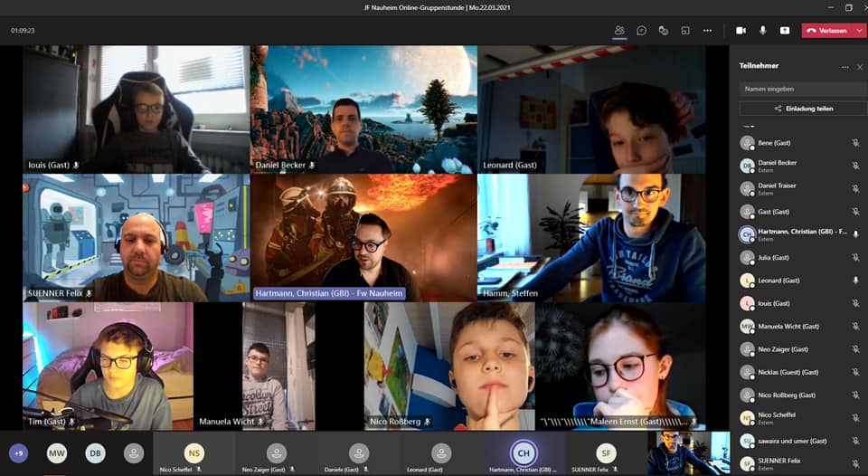
Task: Toggle the camera on or off
Action: [x=741, y=30]
